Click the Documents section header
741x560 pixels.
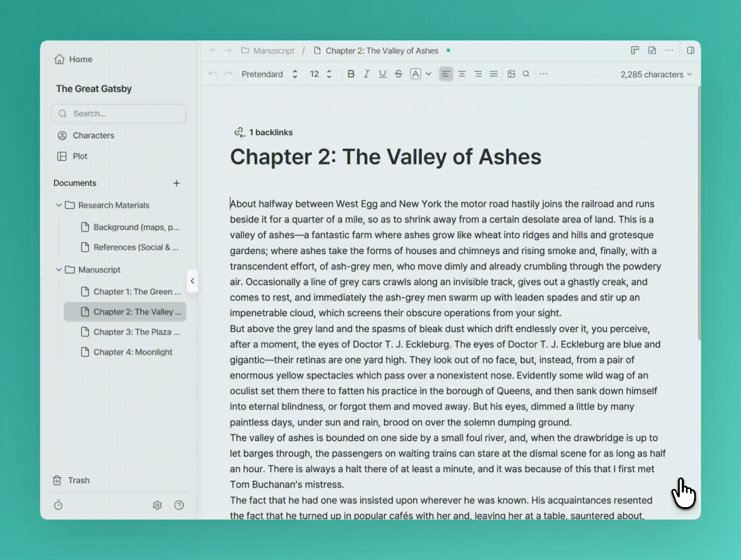tap(75, 183)
